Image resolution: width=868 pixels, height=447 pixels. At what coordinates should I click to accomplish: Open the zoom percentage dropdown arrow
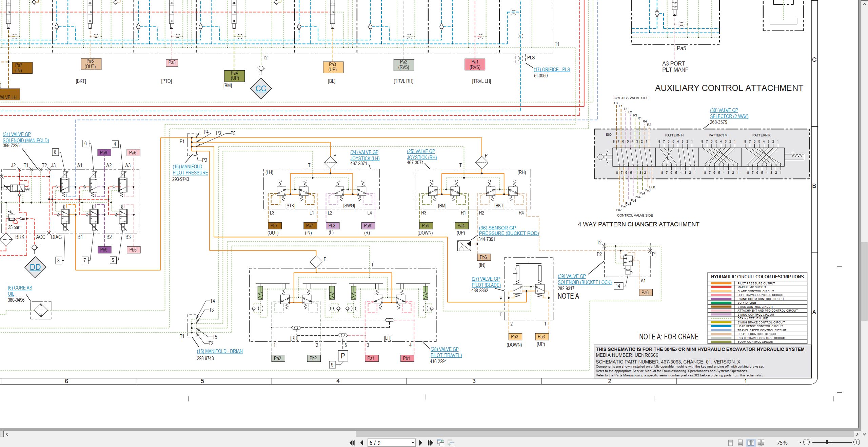coord(800,442)
